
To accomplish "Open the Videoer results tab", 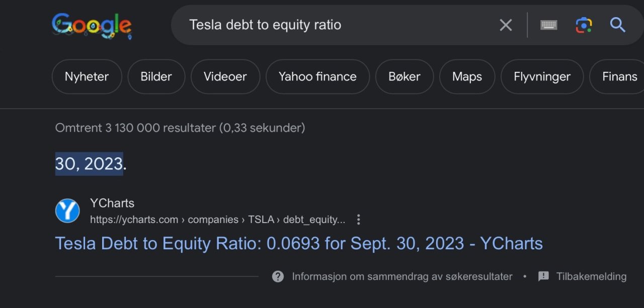I will point(225,77).
